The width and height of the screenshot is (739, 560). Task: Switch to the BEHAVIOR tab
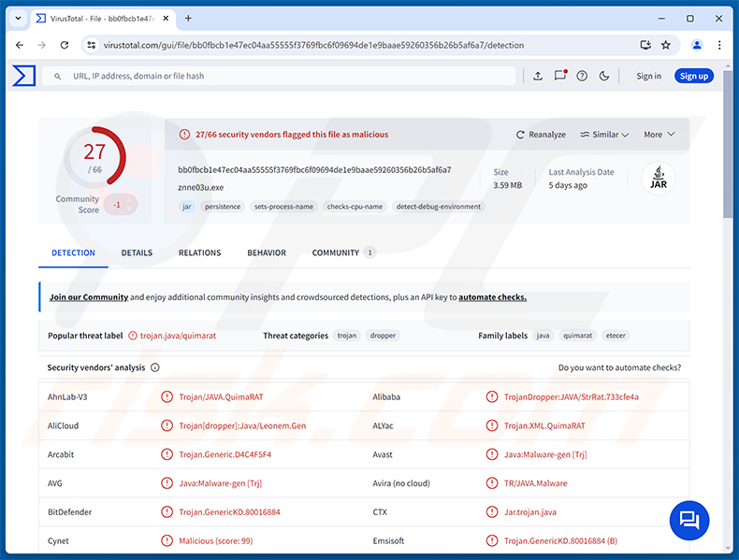(267, 253)
